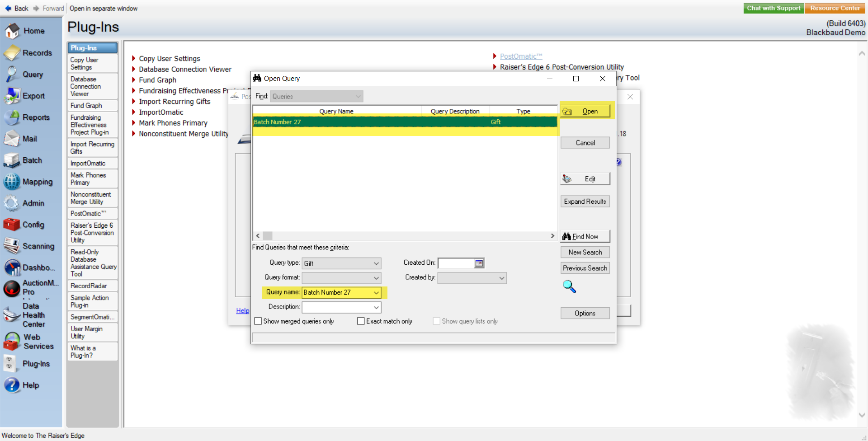Expand the Query format dropdown
This screenshot has height=441, width=868.
point(376,278)
